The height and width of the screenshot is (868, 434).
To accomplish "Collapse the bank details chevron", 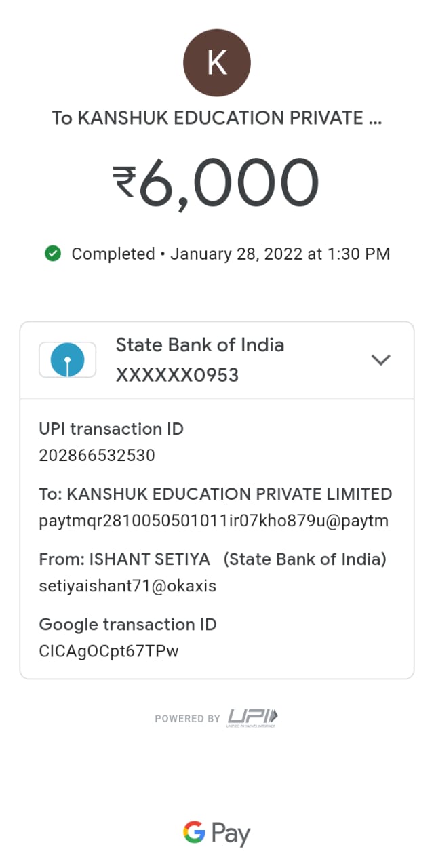I will pos(381,360).
